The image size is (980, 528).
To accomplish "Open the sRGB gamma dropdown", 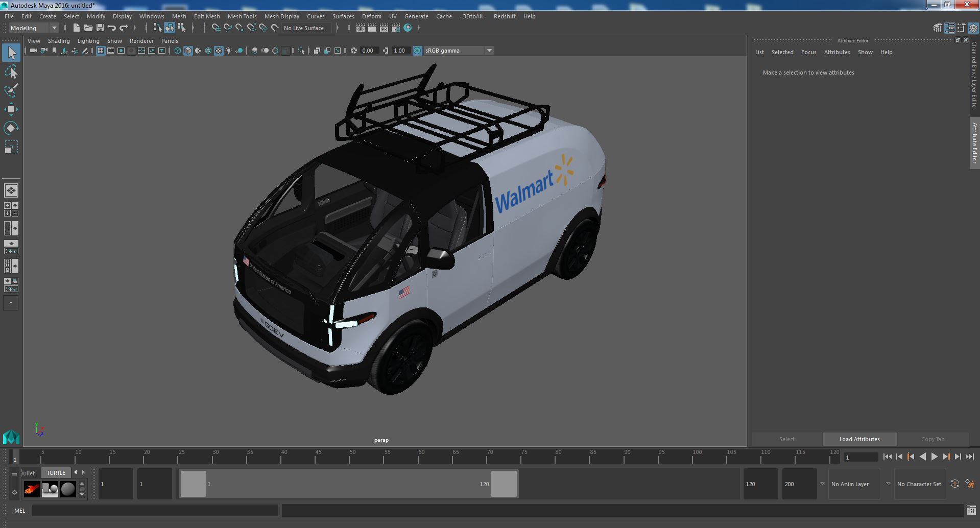I will [x=458, y=51].
